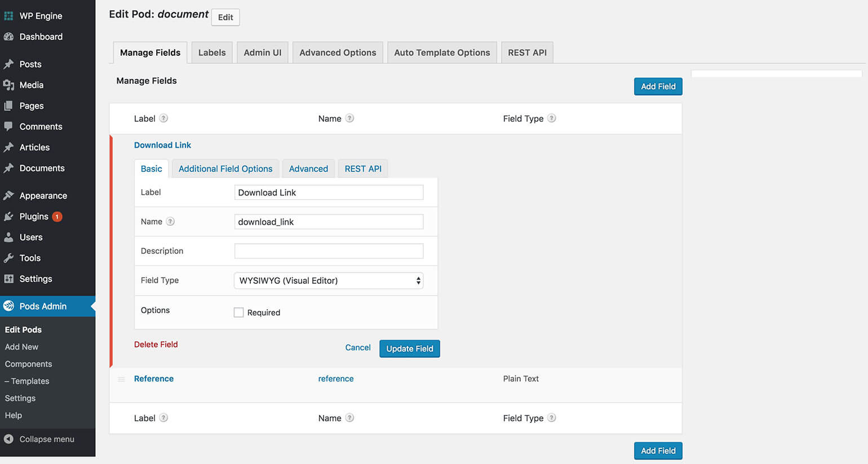Open the pod-level REST API tab
Screen dimensions: 868x464
[527, 52]
